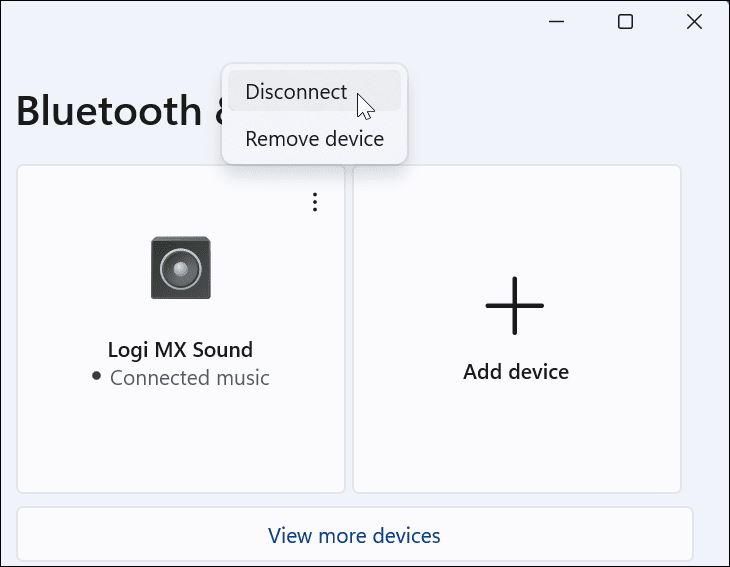This screenshot has height=567, width=730.
Task: Click the Bluetooth heading text
Action: pyautogui.click(x=109, y=111)
